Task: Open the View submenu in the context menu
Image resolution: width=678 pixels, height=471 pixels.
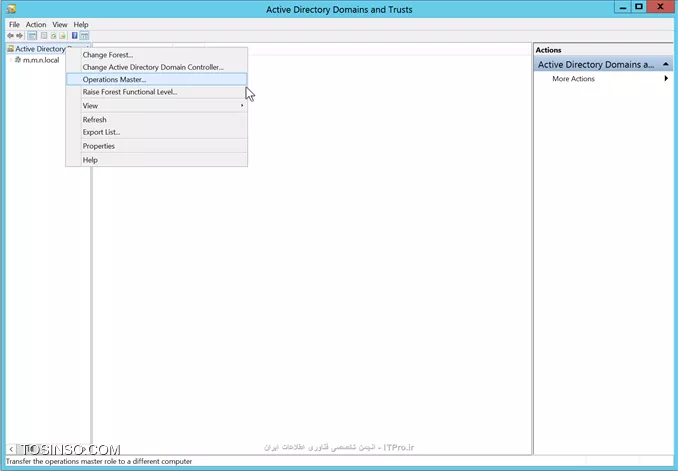Action: pyautogui.click(x=157, y=106)
